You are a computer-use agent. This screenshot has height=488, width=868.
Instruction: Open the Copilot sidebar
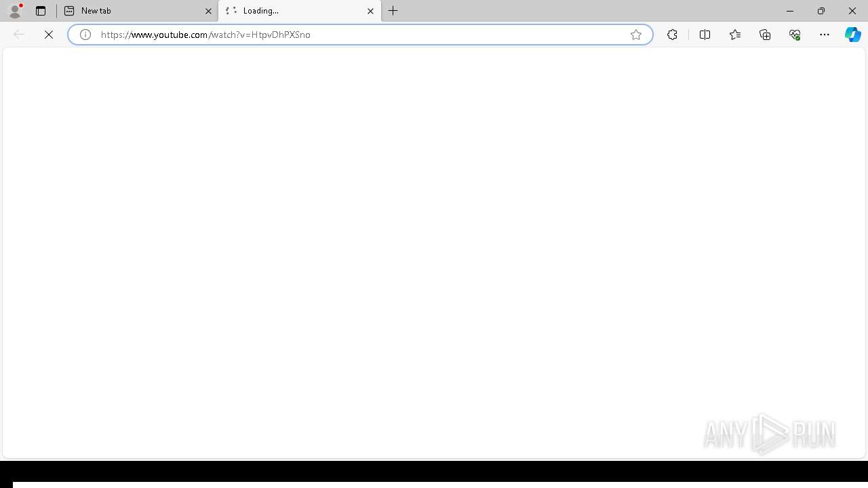click(x=852, y=35)
